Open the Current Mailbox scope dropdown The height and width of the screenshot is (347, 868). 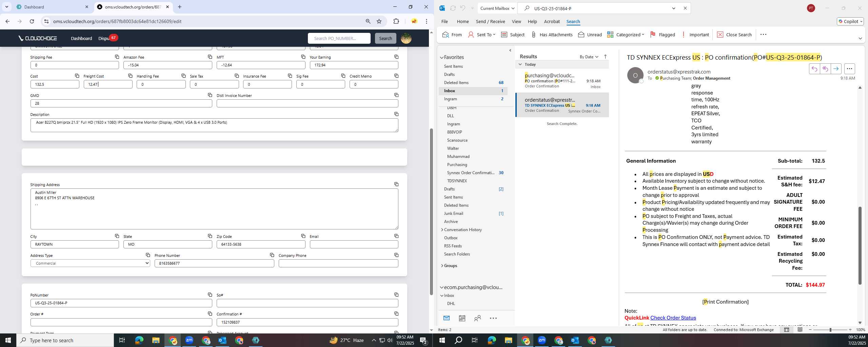pos(497,8)
